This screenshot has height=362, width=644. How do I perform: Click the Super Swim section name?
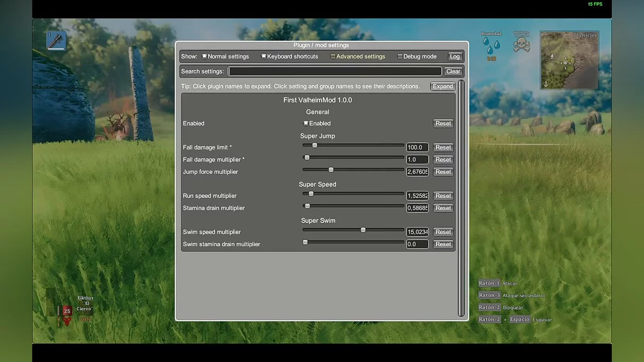click(x=318, y=220)
